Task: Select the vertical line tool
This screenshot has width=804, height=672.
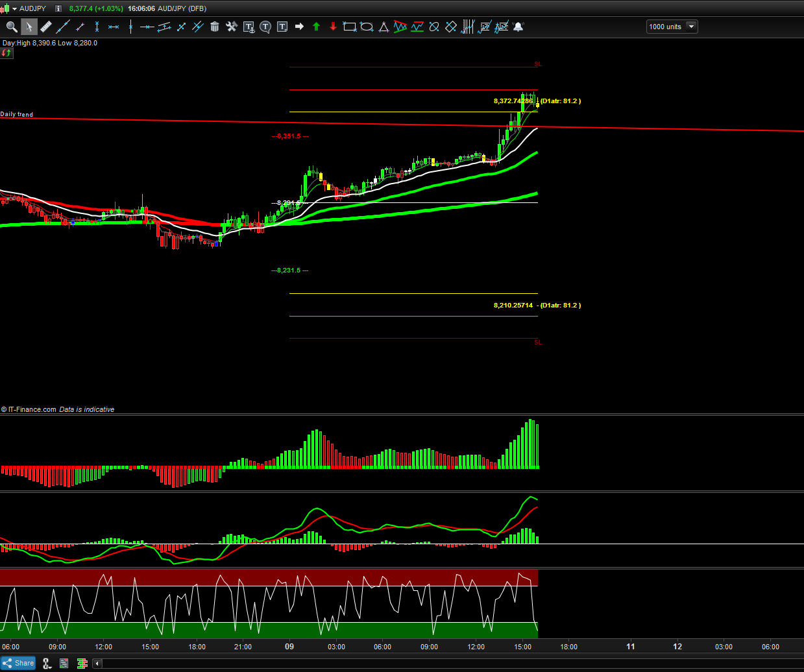Action: 130,27
